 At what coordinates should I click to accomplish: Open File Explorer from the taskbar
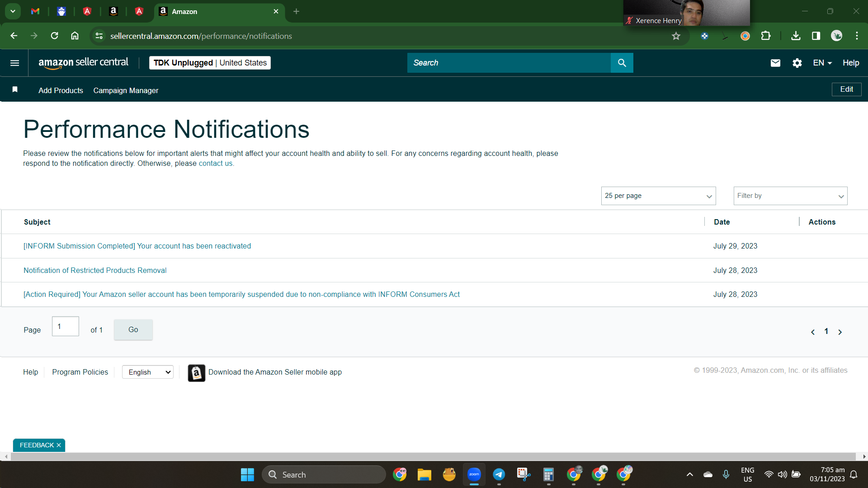pos(424,474)
